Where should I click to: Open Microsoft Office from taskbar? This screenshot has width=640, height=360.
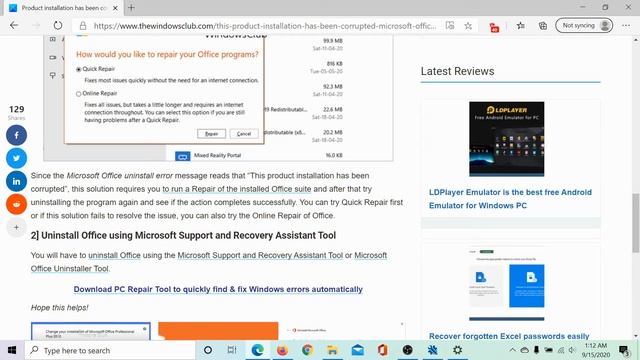coord(382,350)
